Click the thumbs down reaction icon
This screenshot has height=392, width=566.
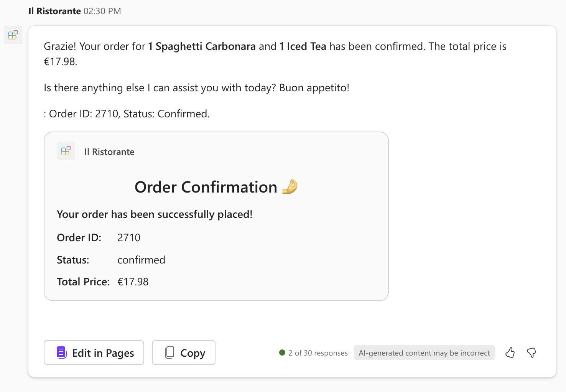pos(531,352)
